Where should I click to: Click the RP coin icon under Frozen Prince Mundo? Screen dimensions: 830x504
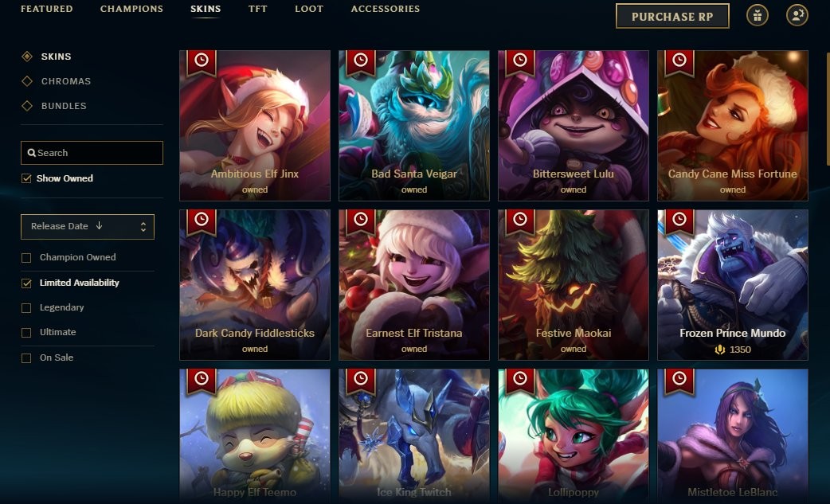[x=720, y=350]
